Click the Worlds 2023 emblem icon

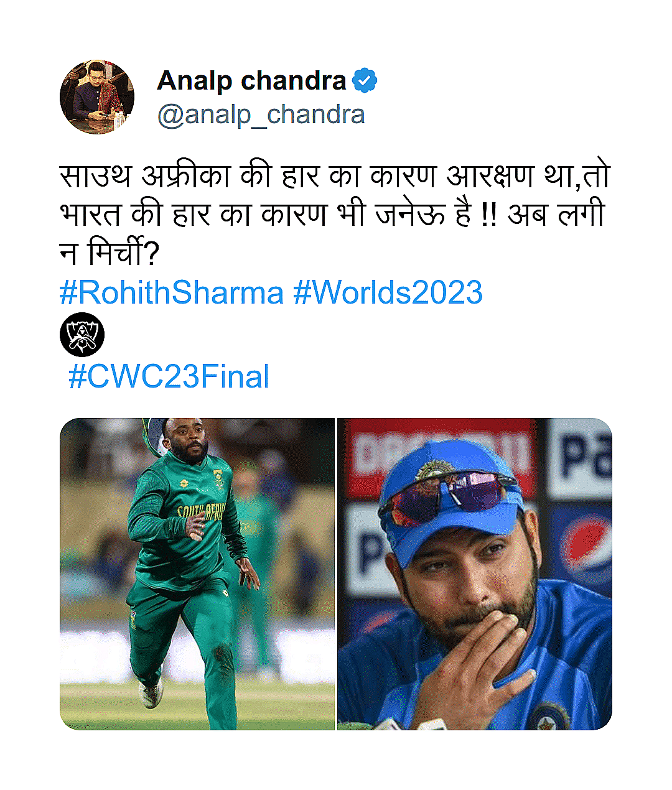(x=82, y=335)
